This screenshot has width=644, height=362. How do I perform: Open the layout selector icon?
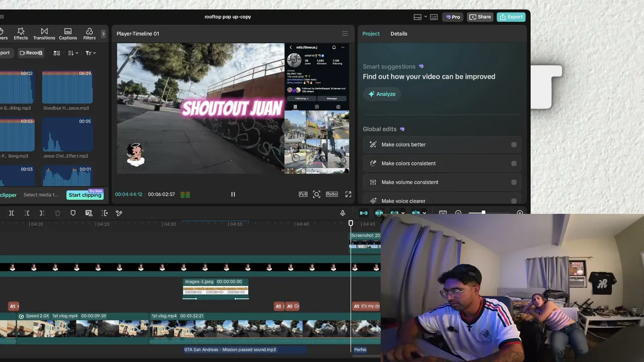417,17
